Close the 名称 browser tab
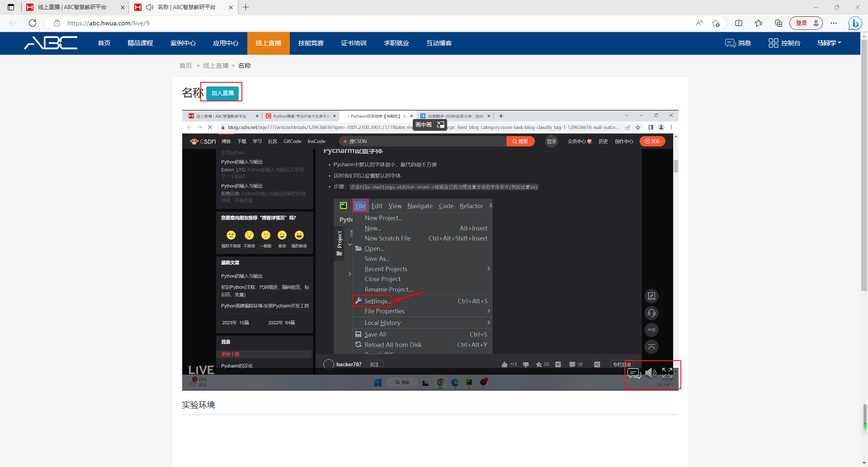The width and height of the screenshot is (868, 467). 231,7
